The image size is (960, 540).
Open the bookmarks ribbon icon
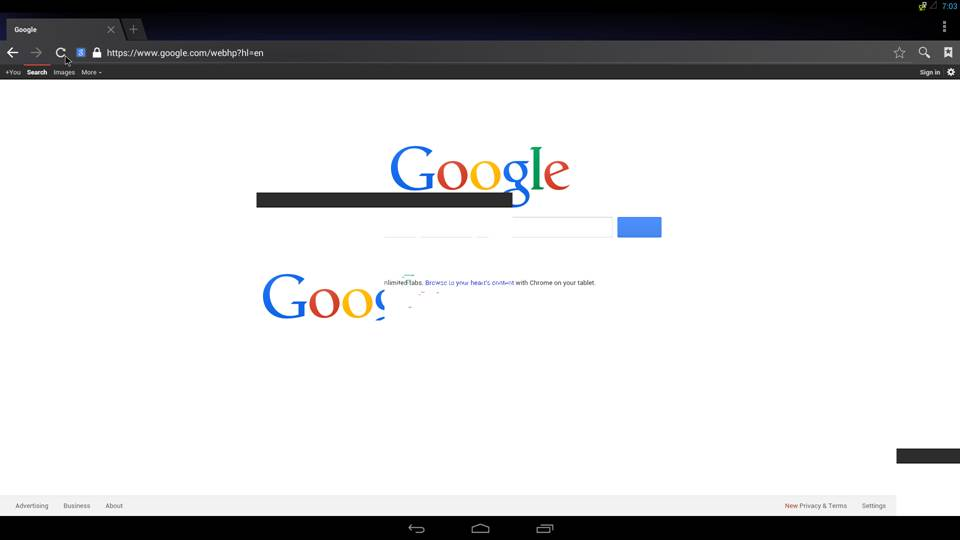948,53
